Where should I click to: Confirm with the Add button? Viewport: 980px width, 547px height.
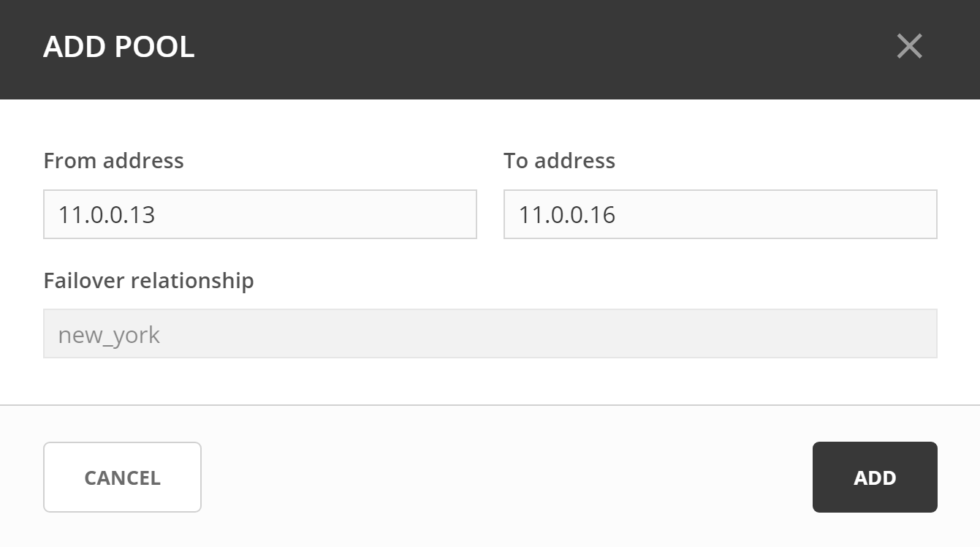[874, 478]
